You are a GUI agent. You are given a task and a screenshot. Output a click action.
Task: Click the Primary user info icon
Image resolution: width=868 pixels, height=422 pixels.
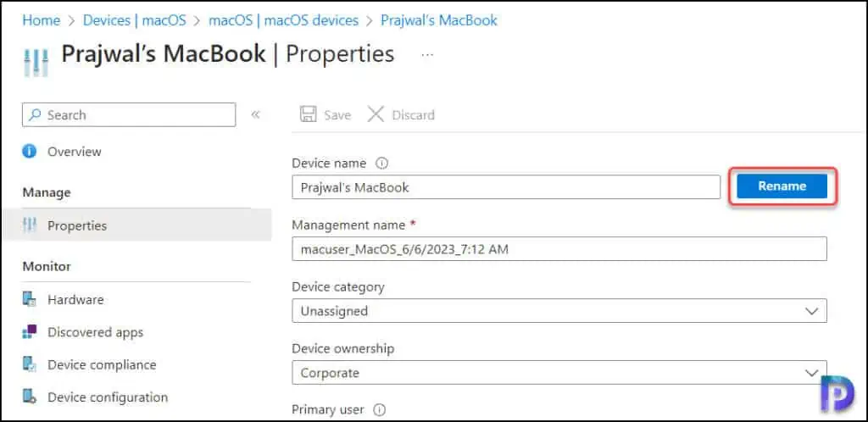pos(379,410)
